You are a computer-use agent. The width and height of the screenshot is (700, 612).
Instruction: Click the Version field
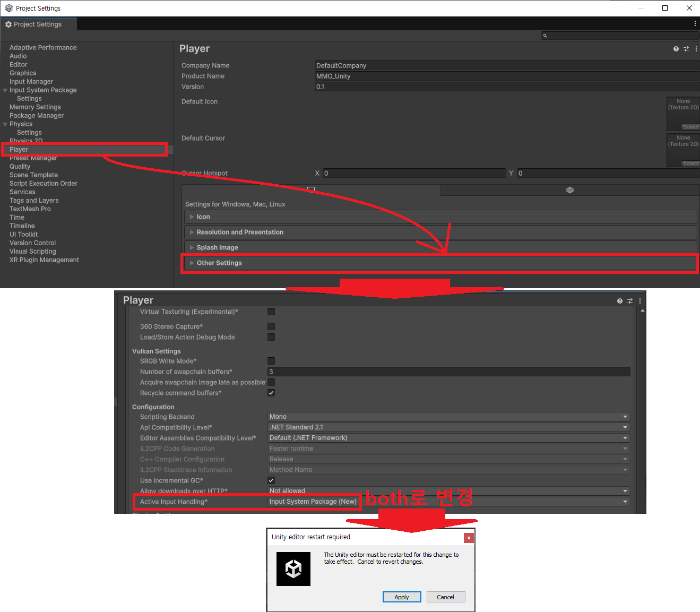pos(507,87)
